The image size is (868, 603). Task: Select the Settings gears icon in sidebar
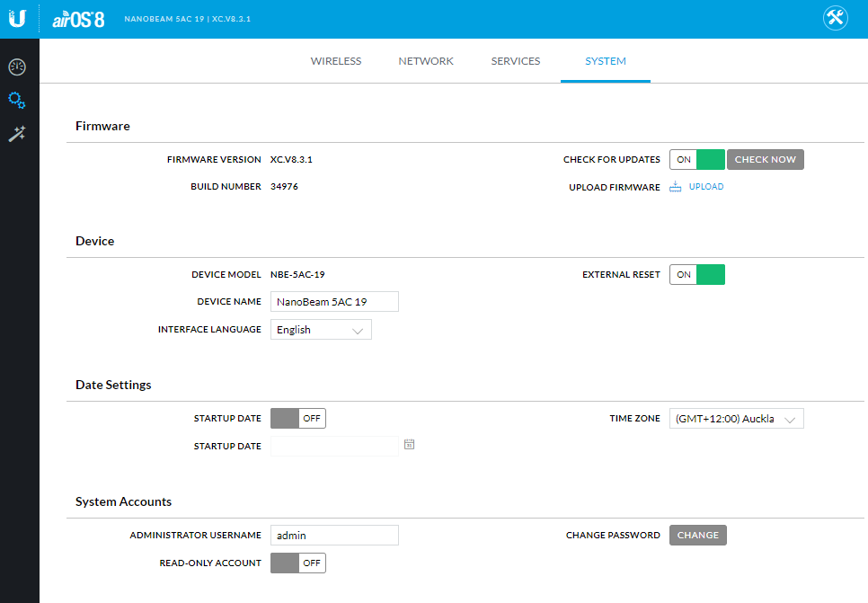click(16, 100)
